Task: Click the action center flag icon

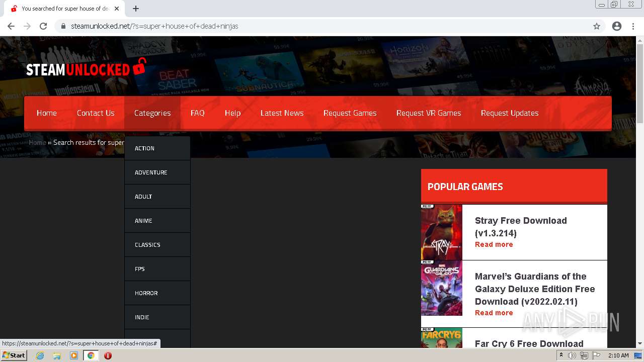Action: (x=596, y=355)
